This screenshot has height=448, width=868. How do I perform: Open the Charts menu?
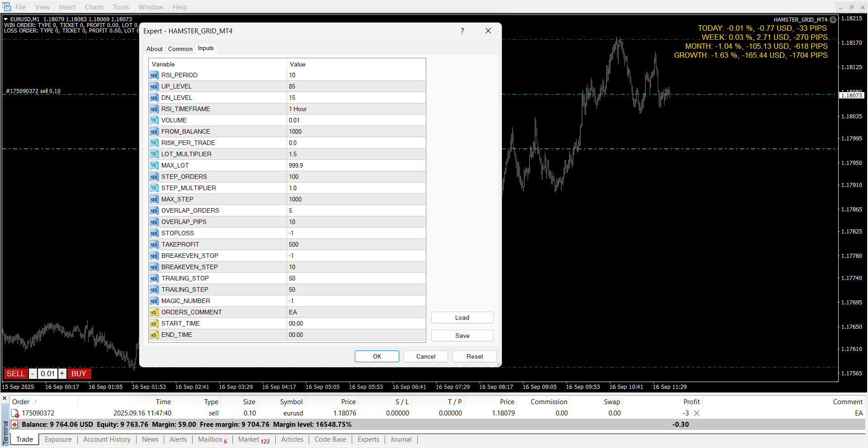click(x=94, y=7)
